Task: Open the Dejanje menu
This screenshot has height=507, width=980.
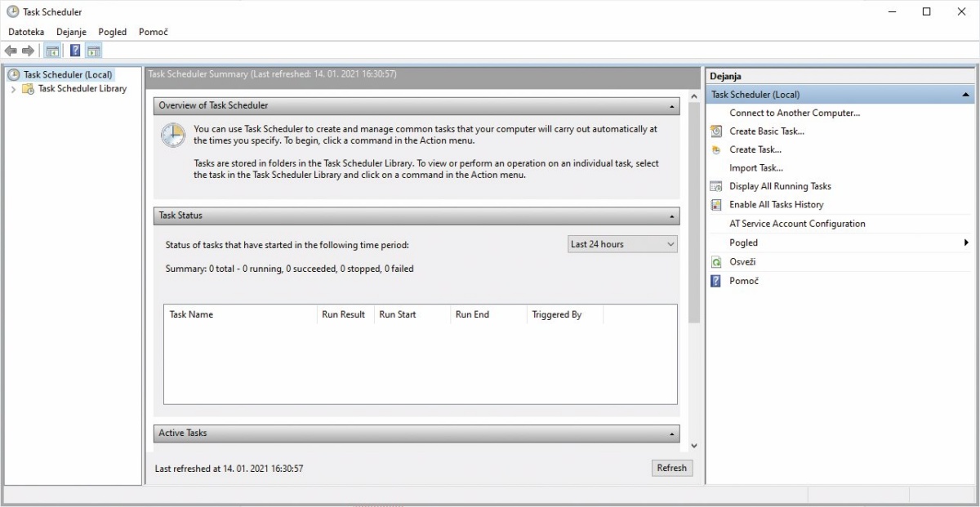Action: (71, 32)
